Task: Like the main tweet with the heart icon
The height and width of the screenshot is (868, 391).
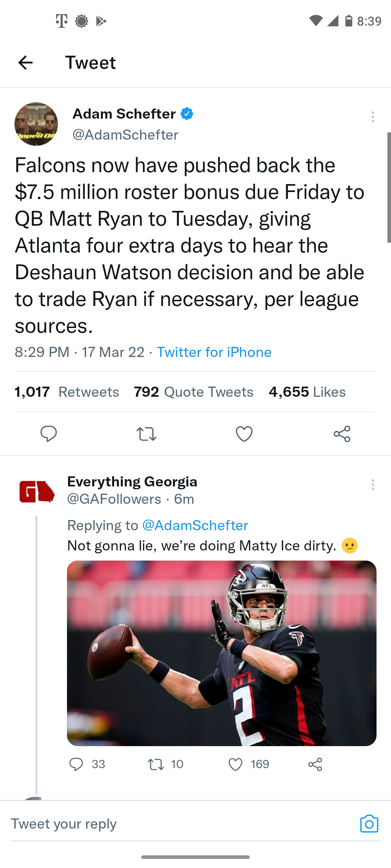Action: pyautogui.click(x=244, y=434)
